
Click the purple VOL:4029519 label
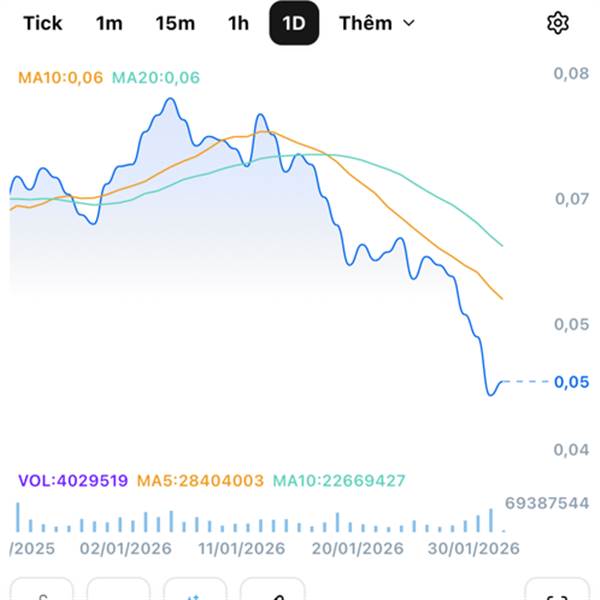point(73,481)
